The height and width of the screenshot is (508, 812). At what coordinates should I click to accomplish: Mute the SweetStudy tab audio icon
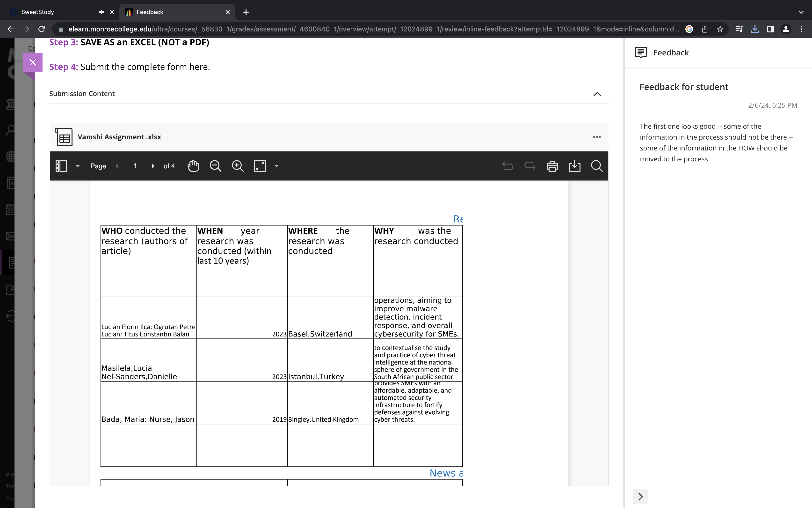[101, 12]
